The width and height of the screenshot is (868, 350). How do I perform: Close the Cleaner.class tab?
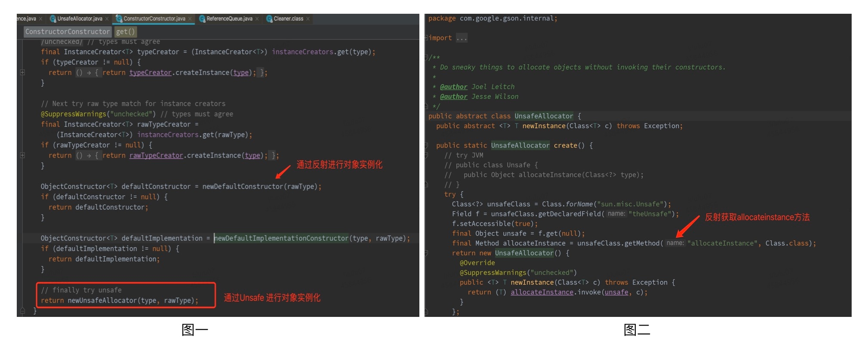tap(308, 19)
